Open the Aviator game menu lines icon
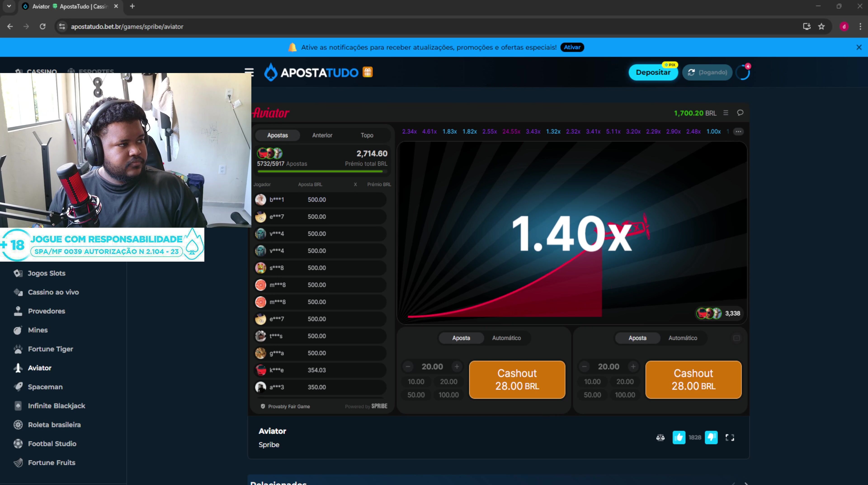Viewport: 868px width, 485px height. click(726, 113)
